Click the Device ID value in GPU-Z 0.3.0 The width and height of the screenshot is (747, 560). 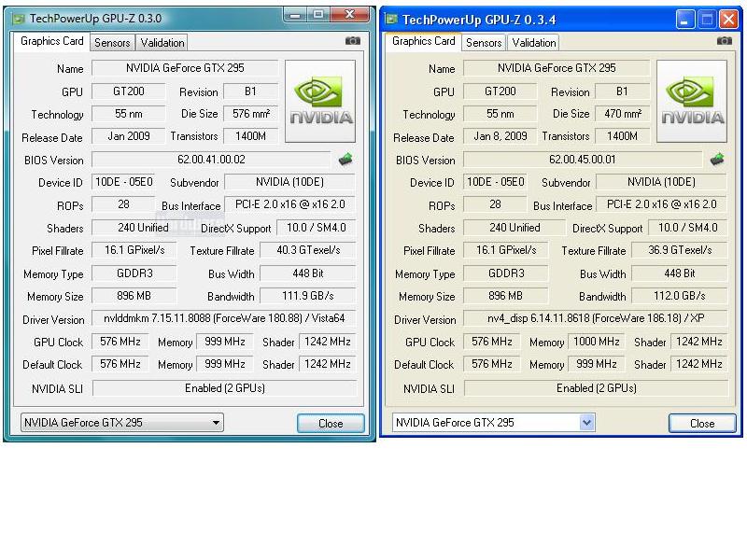pos(123,182)
